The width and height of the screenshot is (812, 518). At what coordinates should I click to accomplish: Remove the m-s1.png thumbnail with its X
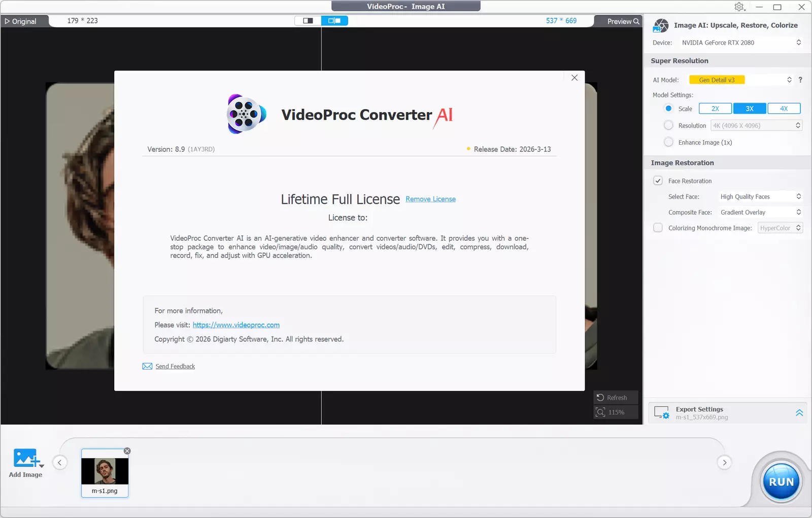tap(127, 451)
